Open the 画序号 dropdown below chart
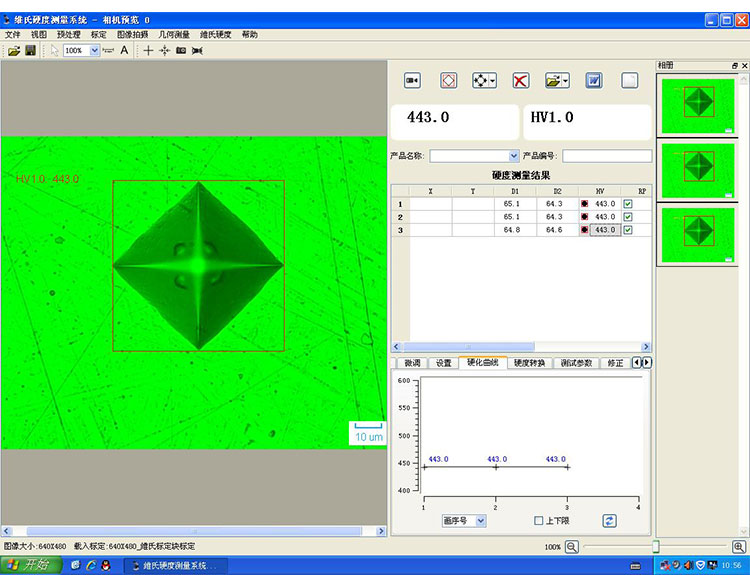The height and width of the screenshot is (575, 750). [480, 520]
